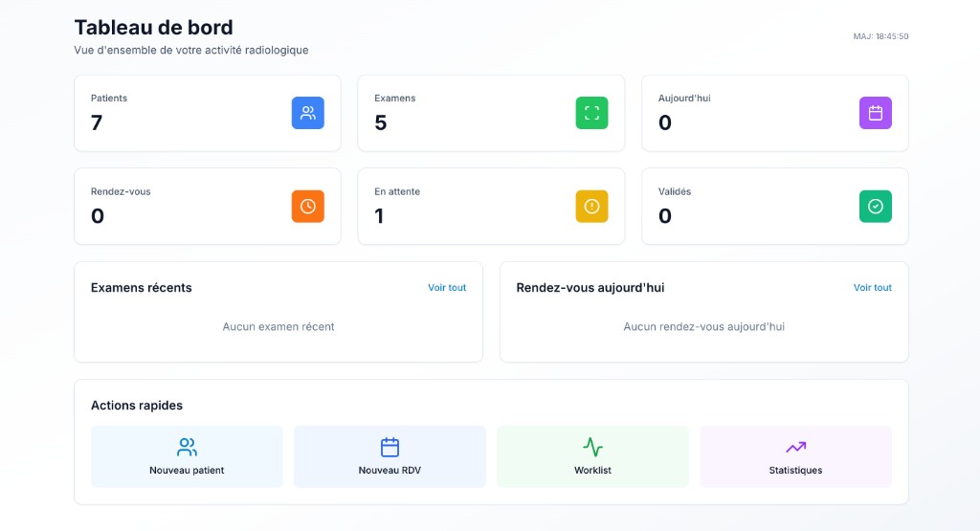Click the Rendez-vous card label
Screen dimensions: 980x531
pyautogui.click(x=121, y=191)
